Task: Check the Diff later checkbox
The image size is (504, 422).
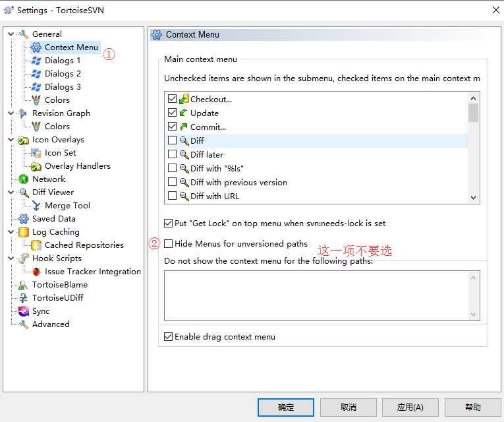Action: coord(173,154)
